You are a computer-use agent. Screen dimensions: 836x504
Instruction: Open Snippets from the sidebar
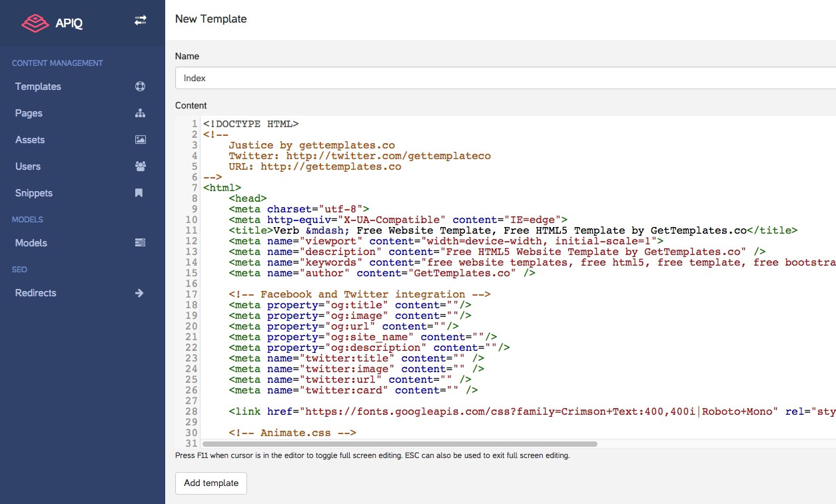[x=34, y=193]
